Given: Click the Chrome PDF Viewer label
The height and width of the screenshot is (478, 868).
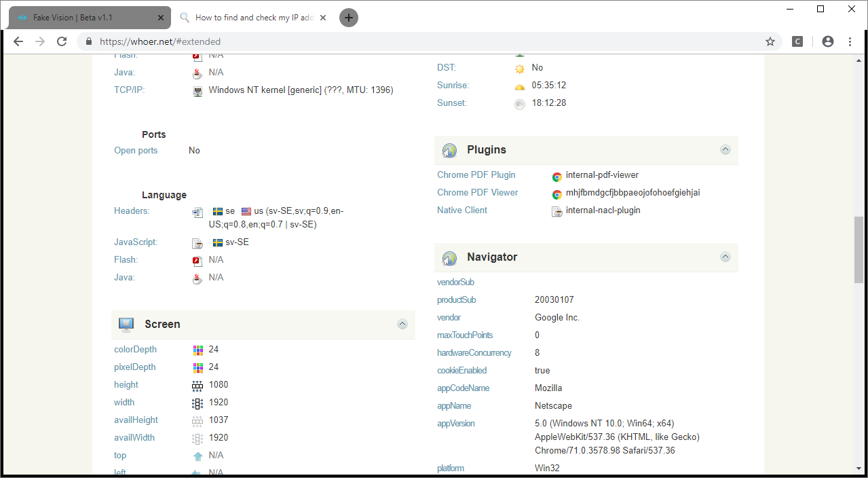Looking at the screenshot, I should pyautogui.click(x=478, y=193).
